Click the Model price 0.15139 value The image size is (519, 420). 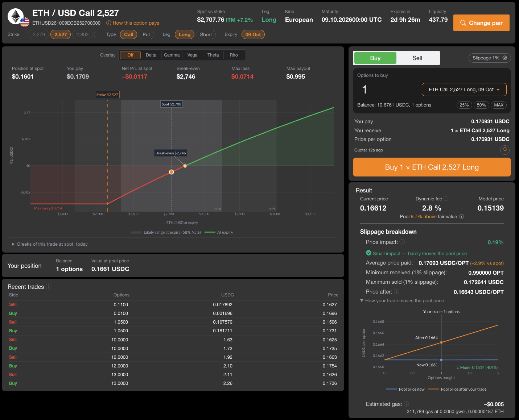tap(491, 208)
